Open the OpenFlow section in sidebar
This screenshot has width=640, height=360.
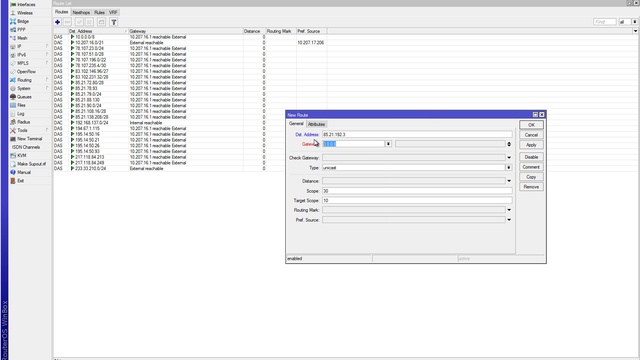pos(26,71)
